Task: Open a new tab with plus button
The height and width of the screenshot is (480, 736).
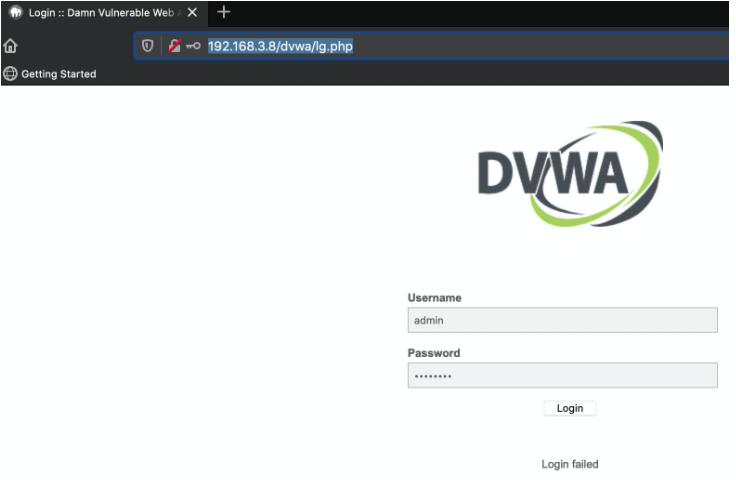Action: (x=224, y=12)
